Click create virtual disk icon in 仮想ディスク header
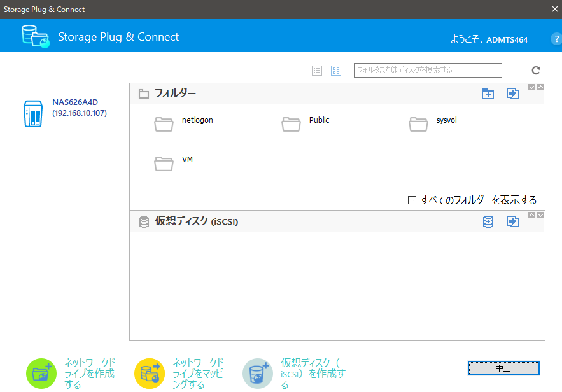This screenshot has width=562, height=392. [x=488, y=221]
